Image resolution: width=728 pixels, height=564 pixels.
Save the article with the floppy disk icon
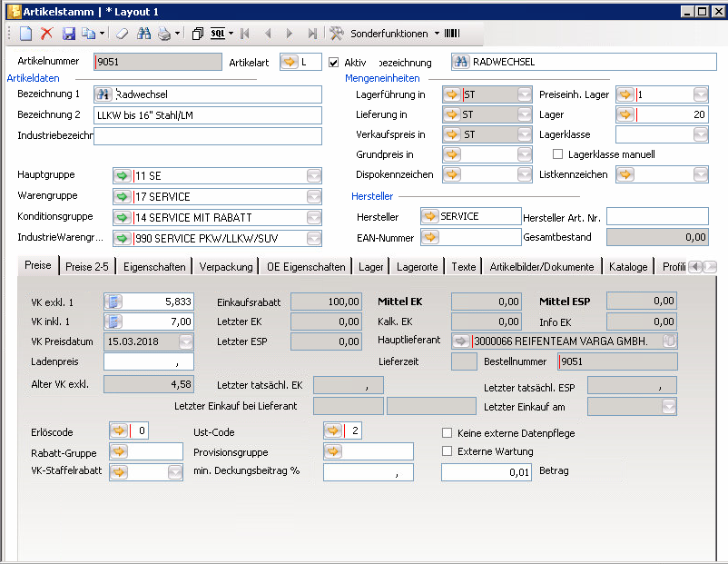coord(68,34)
